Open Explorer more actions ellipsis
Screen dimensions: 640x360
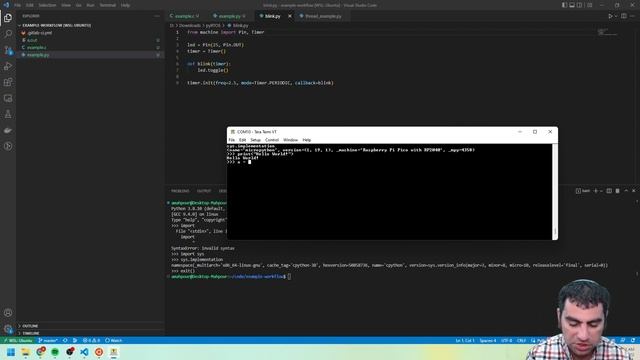[157, 16]
